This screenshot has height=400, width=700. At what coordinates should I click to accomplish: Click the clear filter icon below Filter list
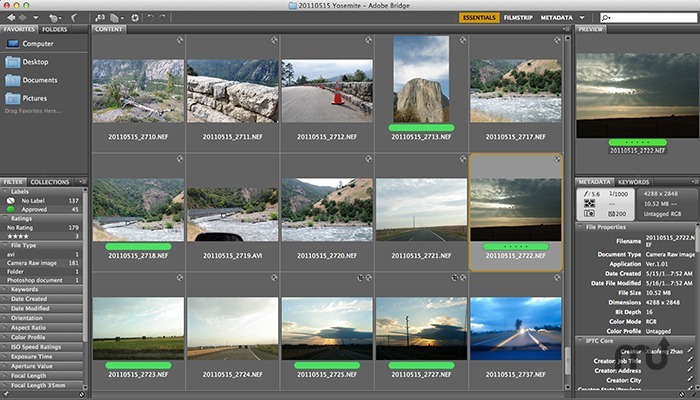coord(82,394)
